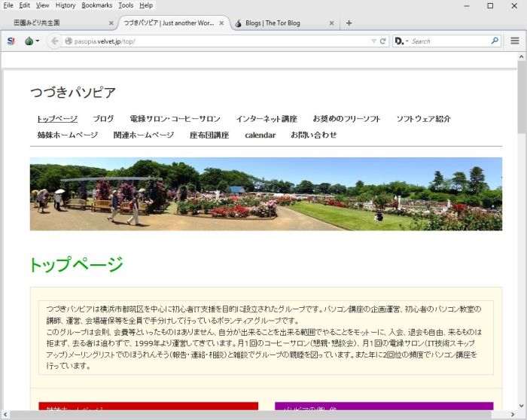The width and height of the screenshot is (527, 420).
Task: Open the History menu
Action: coord(65,5)
